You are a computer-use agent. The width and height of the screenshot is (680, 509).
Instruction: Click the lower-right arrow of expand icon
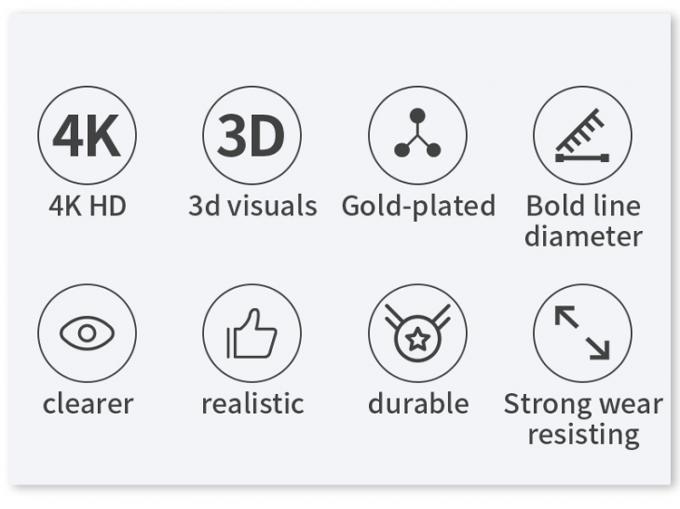coord(598,347)
